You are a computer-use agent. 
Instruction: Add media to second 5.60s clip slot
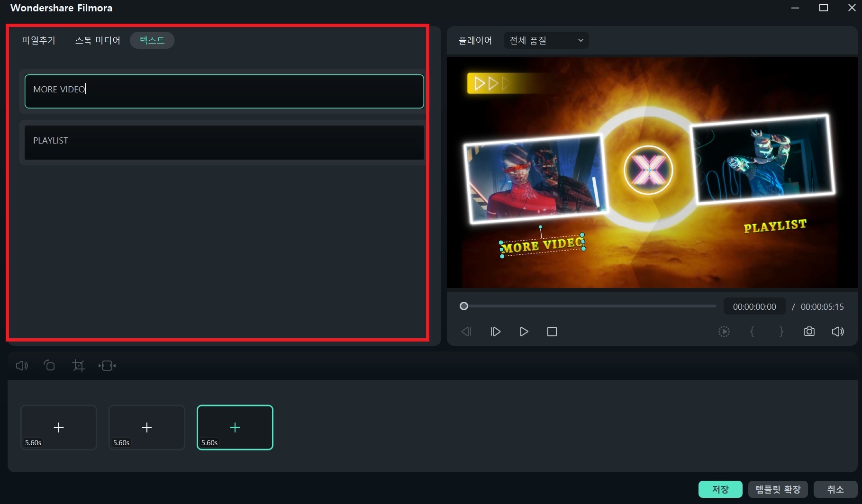coord(147,427)
